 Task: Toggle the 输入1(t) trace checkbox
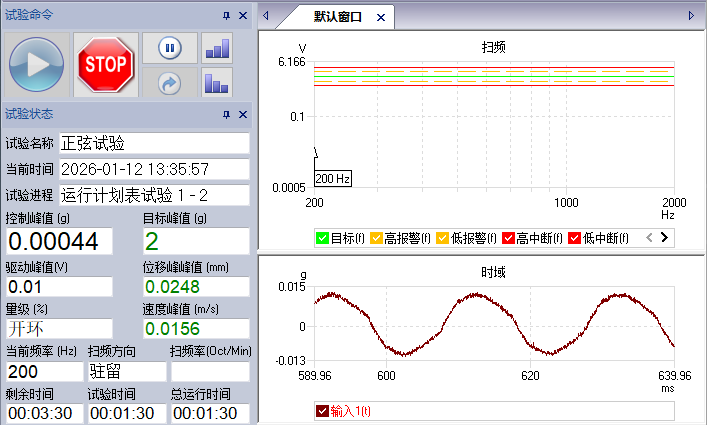coord(322,410)
